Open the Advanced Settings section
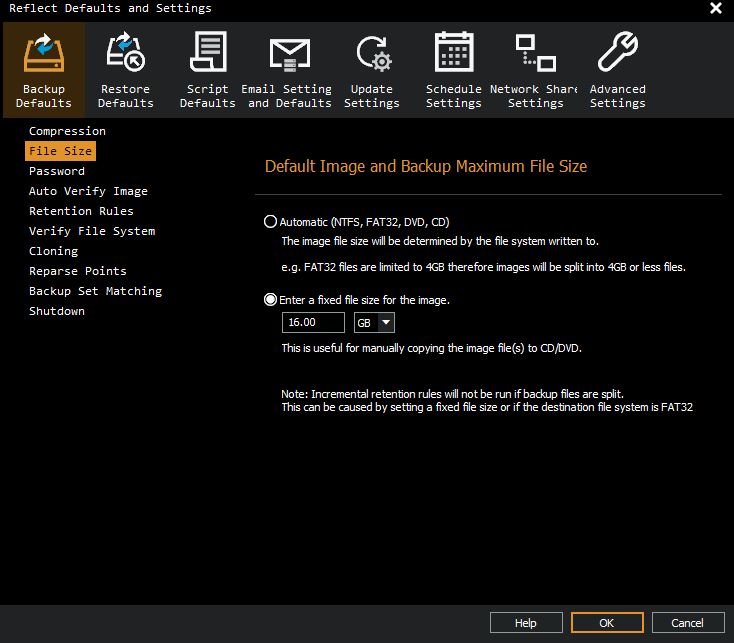The width and height of the screenshot is (734, 643). pyautogui.click(x=617, y=70)
